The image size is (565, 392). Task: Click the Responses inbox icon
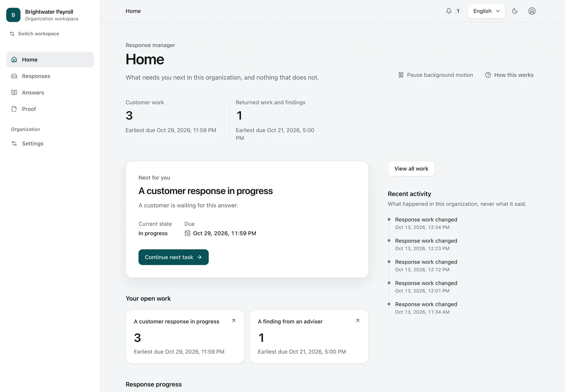[14, 76]
